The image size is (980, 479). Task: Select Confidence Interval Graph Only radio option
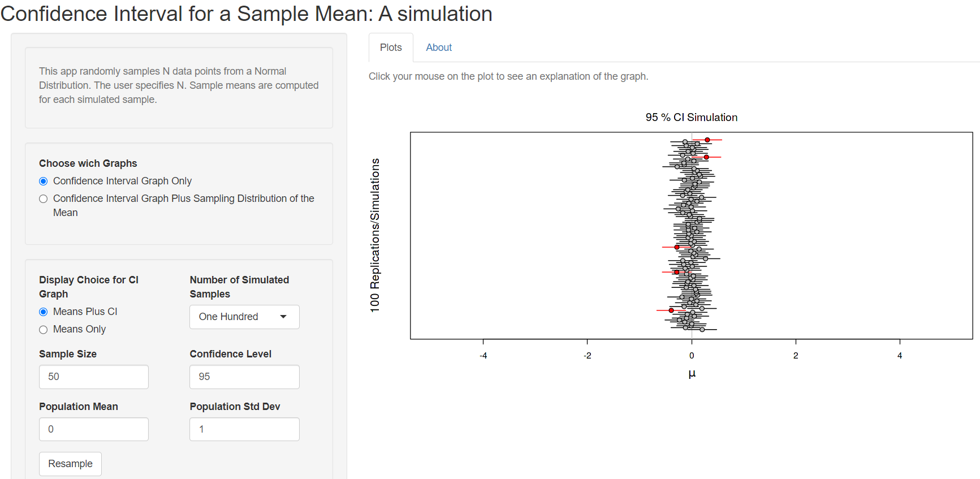pyautogui.click(x=44, y=181)
